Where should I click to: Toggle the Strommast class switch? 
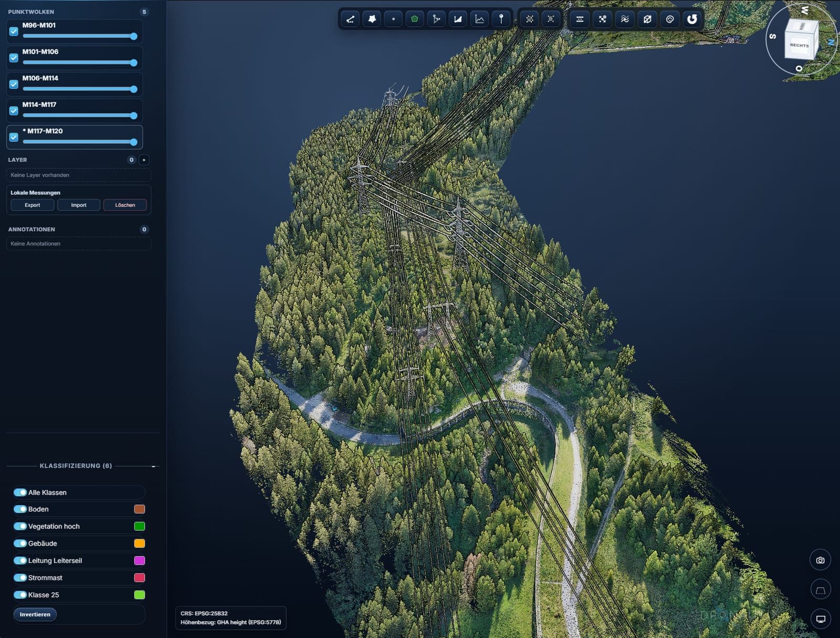[x=20, y=578]
